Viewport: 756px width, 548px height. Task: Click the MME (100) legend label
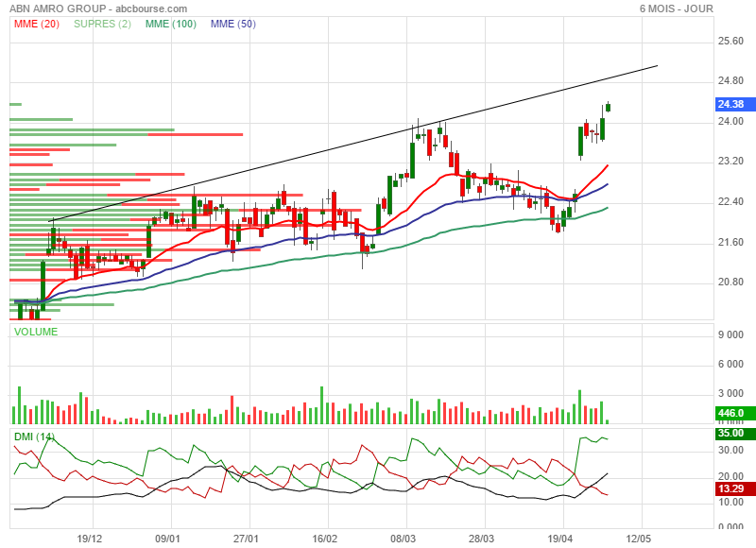171,24
